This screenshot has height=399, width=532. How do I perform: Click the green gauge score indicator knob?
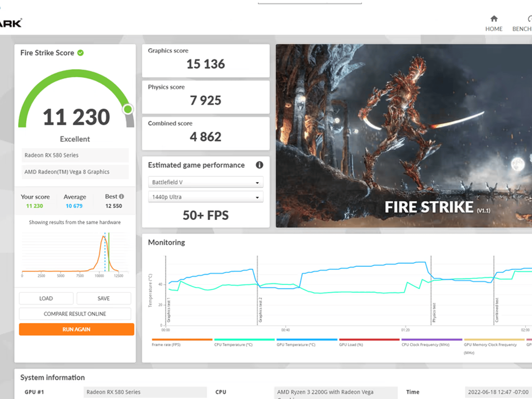128,109
